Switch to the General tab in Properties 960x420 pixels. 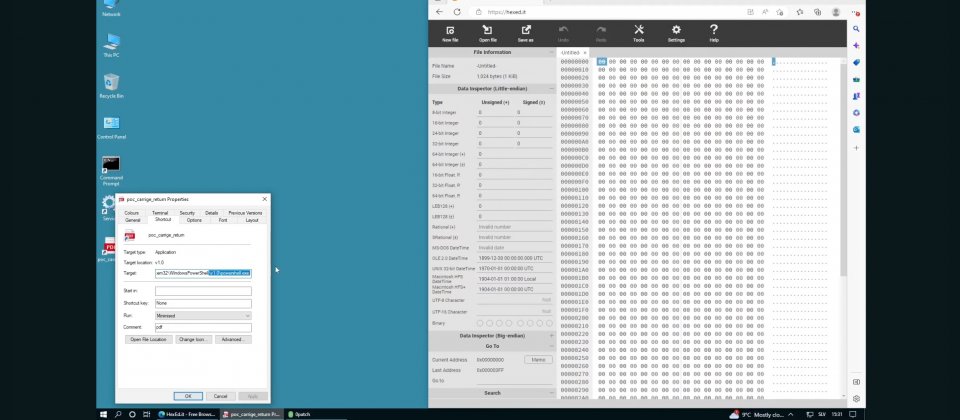[x=132, y=220]
